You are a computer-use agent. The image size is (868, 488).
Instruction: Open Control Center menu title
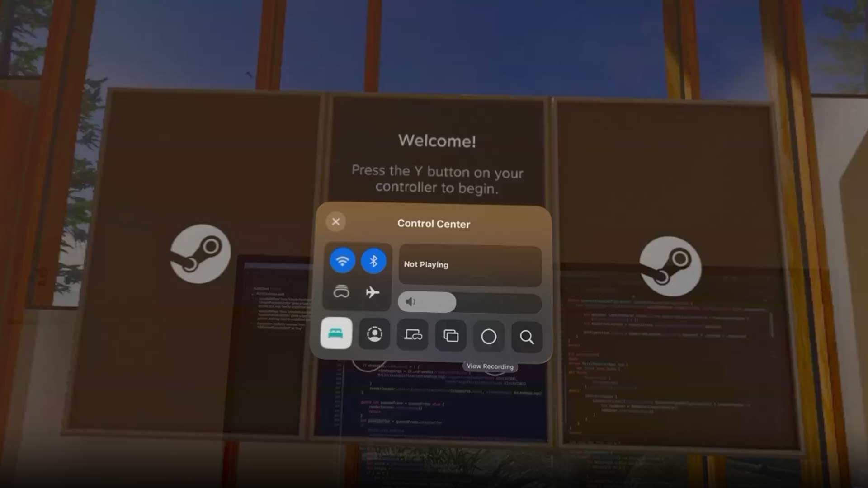(434, 224)
